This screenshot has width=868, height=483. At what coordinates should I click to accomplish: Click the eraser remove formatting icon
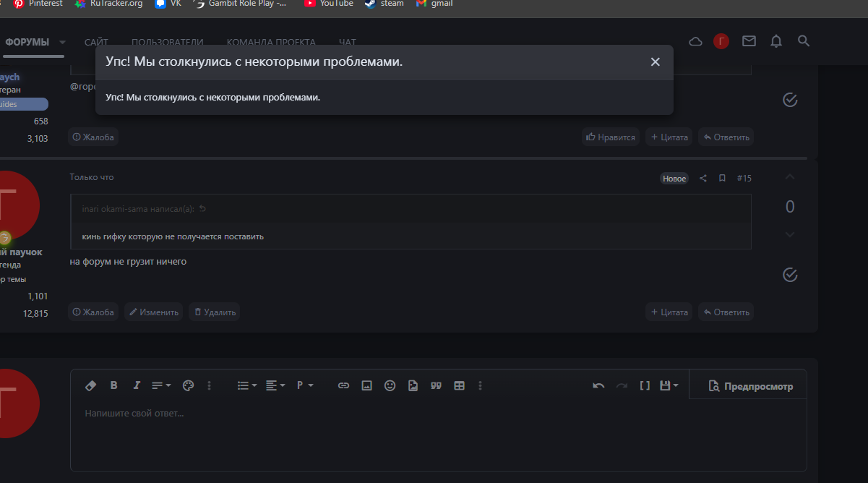pos(90,385)
